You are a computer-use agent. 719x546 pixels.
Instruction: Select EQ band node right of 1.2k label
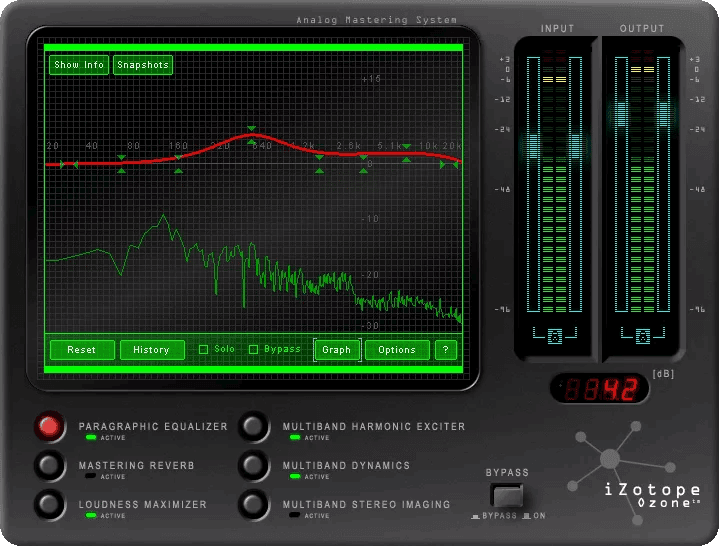point(320,164)
